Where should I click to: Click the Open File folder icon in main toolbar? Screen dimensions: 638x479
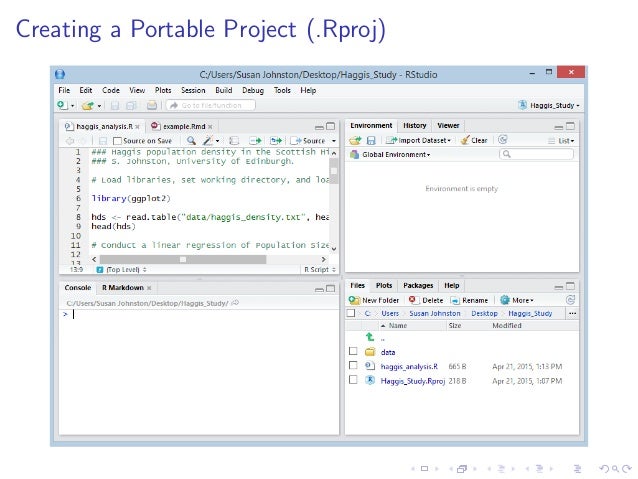pyautogui.click(x=87, y=106)
